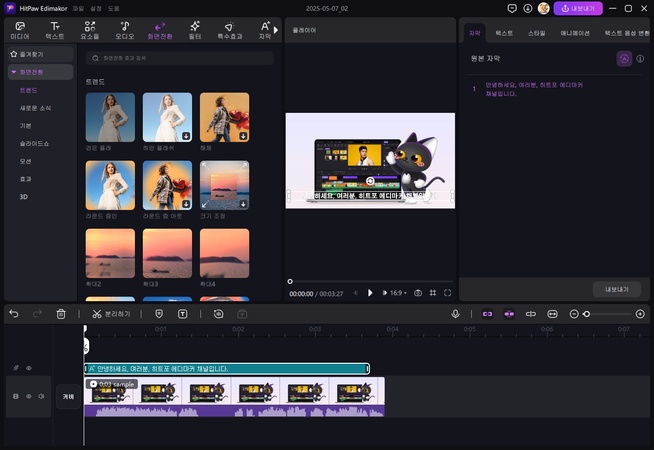Click the purple 내보내기 export button
This screenshot has height=450, width=654.
[578, 8]
